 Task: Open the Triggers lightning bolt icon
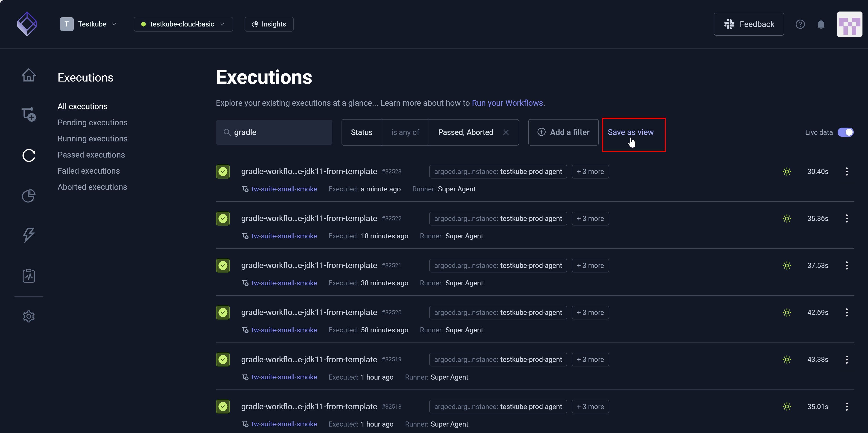pyautogui.click(x=29, y=235)
